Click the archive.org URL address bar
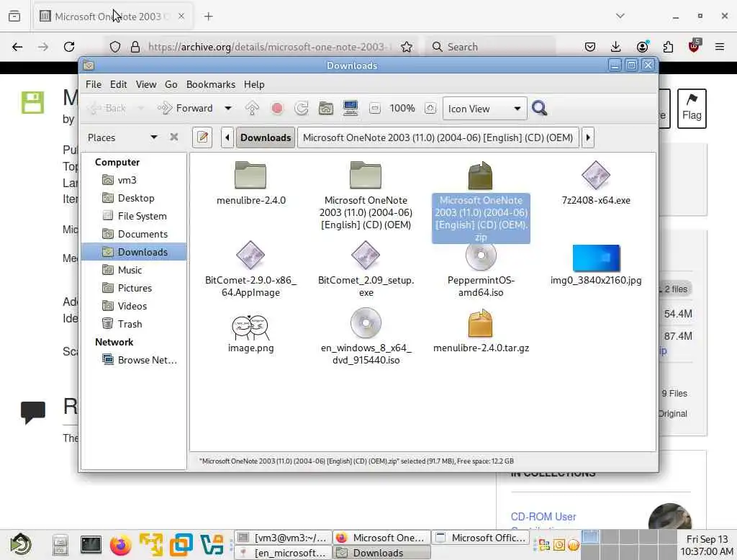This screenshot has height=560, width=737. point(268,47)
